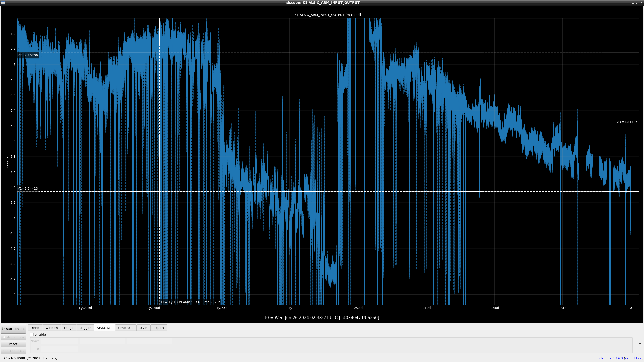
Task: Open the style tab
Action: tap(143, 328)
